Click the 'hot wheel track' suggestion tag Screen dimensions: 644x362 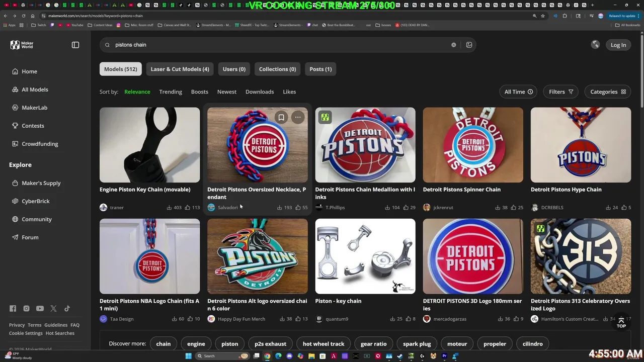pyautogui.click(x=324, y=344)
